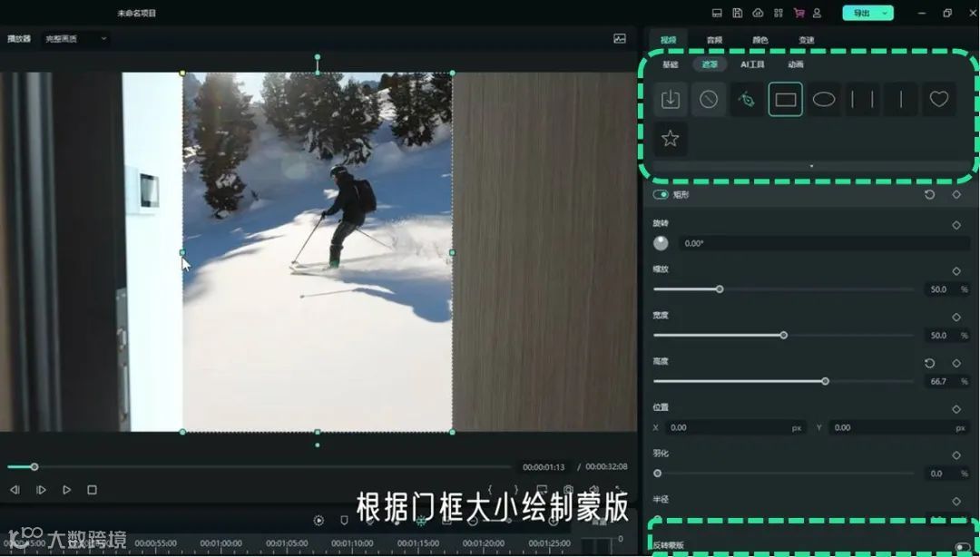Open the AI Tools (AI工具) tab

(x=751, y=64)
